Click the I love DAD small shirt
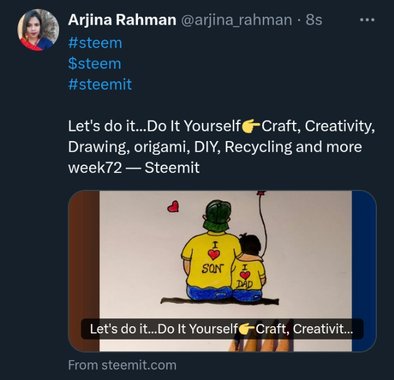This screenshot has height=380, width=394. pos(247,276)
